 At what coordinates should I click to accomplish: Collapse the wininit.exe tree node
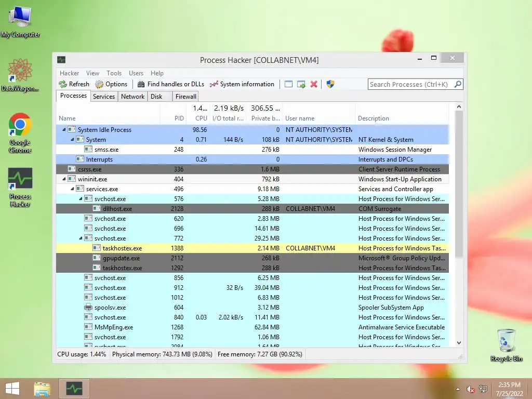64,179
